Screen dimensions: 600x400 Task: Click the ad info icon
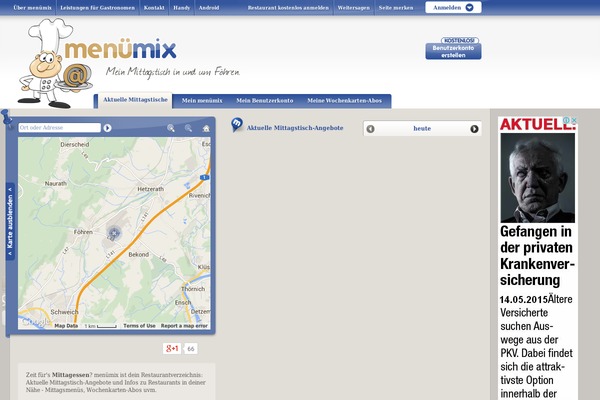[x=567, y=120]
